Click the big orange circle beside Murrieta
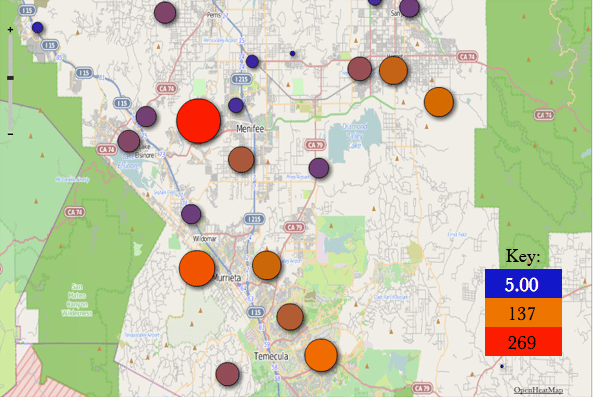The width and height of the screenshot is (593, 397). pyautogui.click(x=197, y=268)
